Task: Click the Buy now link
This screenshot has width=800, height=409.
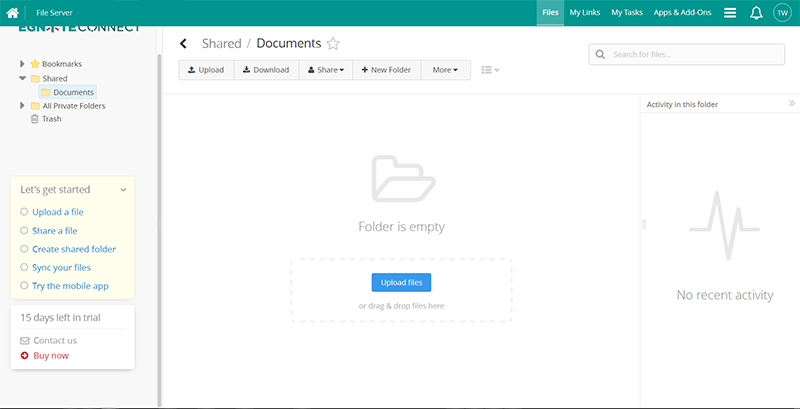Action: click(51, 355)
